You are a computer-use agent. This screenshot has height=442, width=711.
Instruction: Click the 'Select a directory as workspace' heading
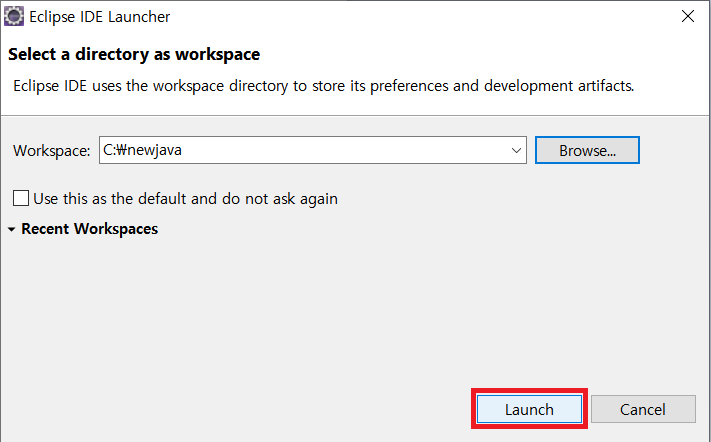(134, 54)
